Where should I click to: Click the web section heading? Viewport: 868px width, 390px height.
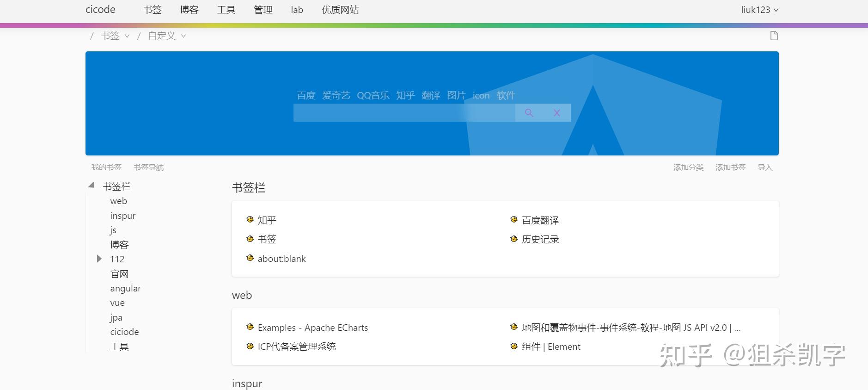242,295
